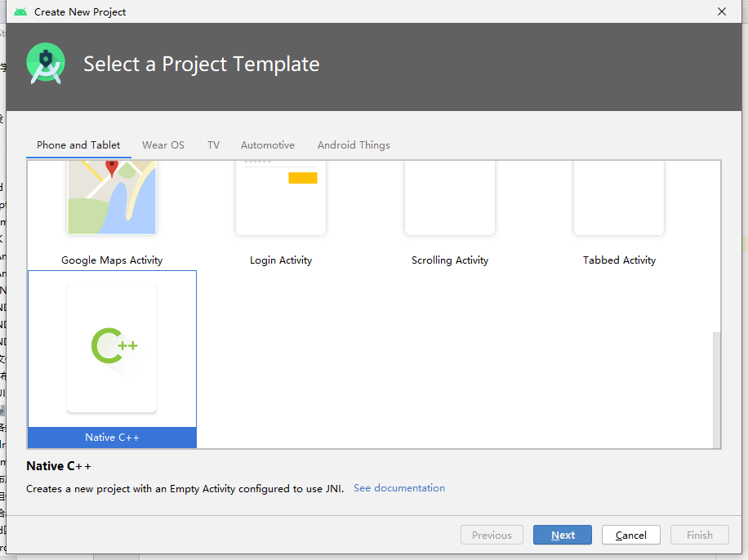Close the Create New Project dialog
This screenshot has height=560, width=748.
(722, 12)
